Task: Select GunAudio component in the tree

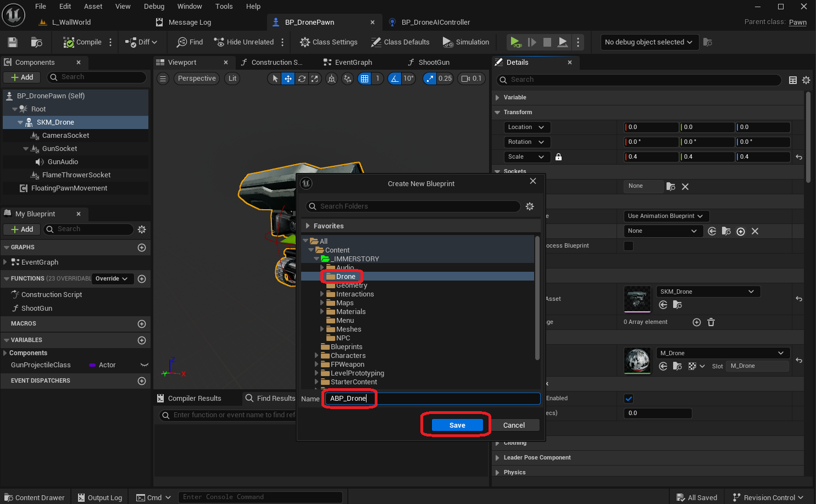Action: (63, 162)
